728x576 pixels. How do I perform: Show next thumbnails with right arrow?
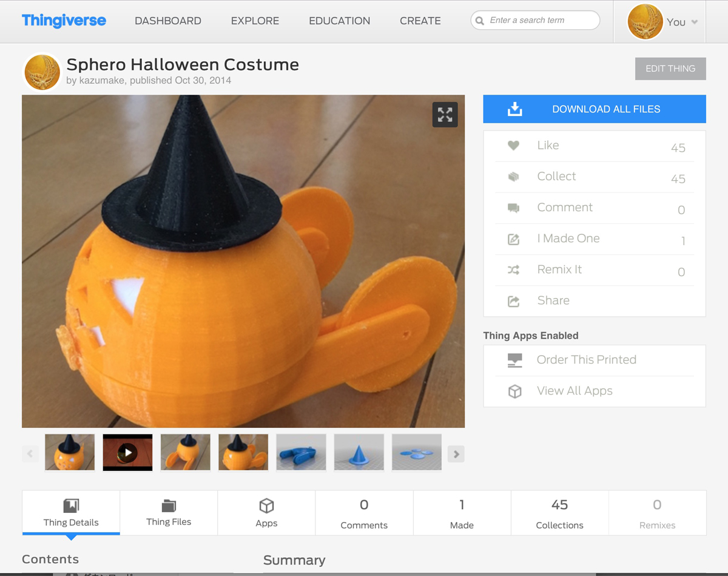click(456, 454)
